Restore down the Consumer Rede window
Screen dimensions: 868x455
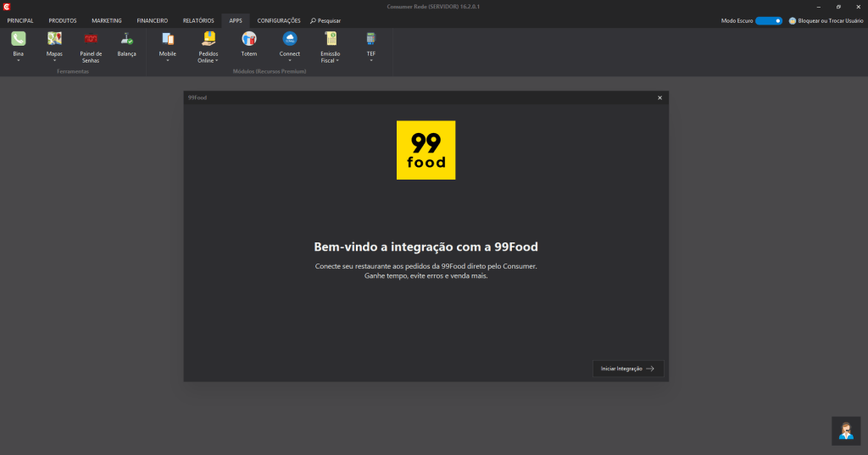tap(838, 7)
